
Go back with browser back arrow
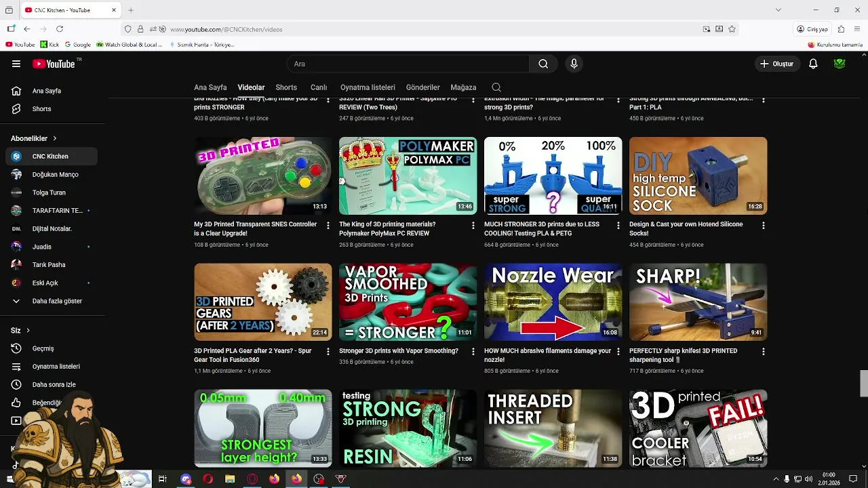pos(27,29)
